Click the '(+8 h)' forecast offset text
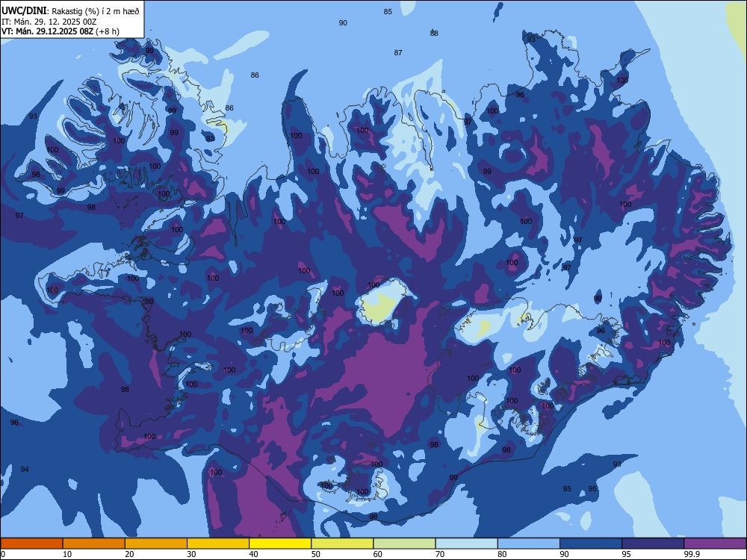Screen dimensions: 747x560 108,31
